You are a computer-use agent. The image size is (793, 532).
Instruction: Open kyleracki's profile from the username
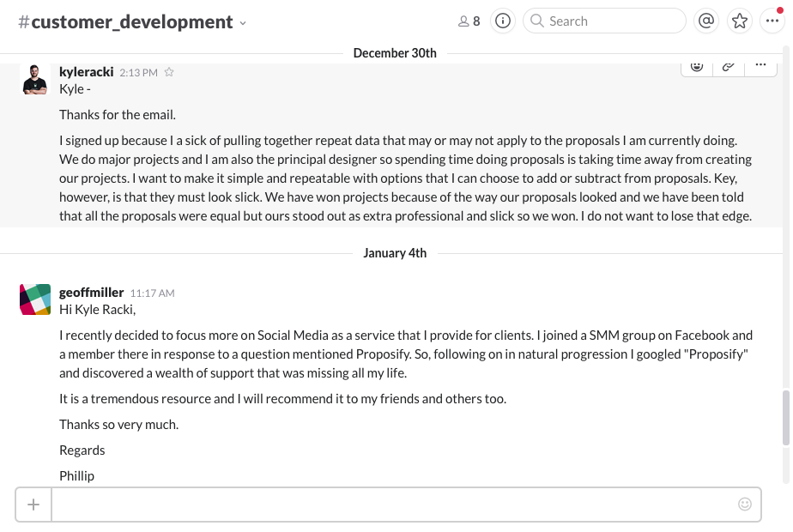point(87,72)
